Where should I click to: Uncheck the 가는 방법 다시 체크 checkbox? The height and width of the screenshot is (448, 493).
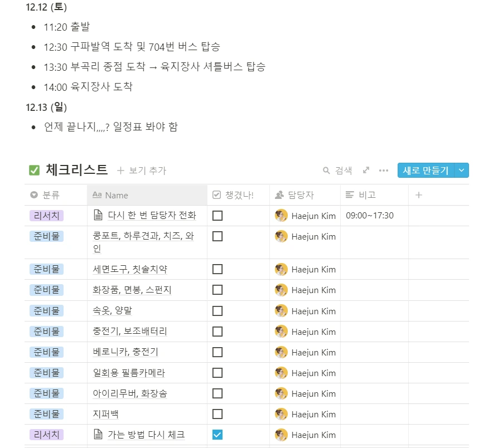(217, 435)
